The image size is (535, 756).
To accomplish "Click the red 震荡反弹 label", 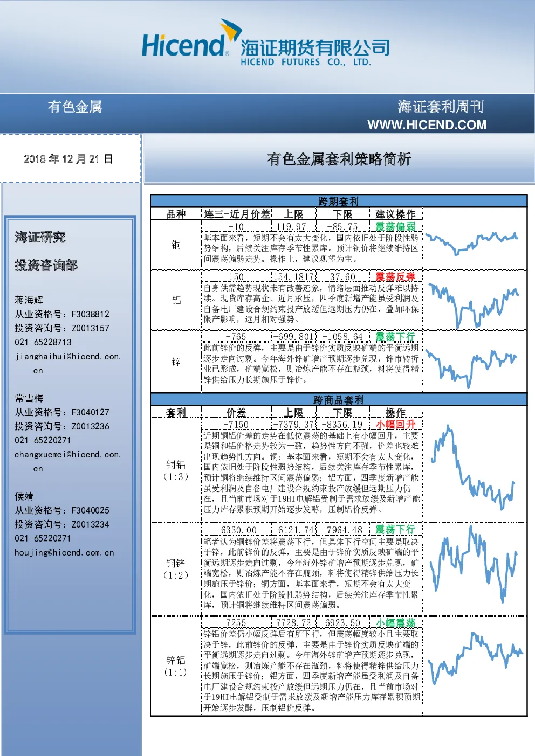I will 395,277.
